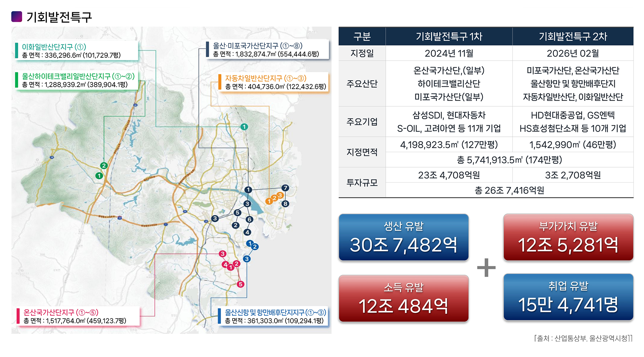Click the 지정일 row label
The width and height of the screenshot is (644, 357).
click(362, 53)
